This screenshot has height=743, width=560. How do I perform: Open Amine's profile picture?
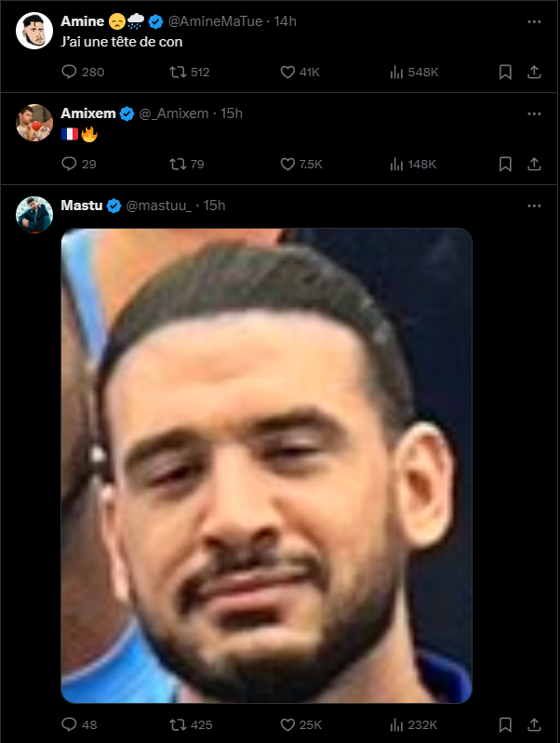point(34,31)
